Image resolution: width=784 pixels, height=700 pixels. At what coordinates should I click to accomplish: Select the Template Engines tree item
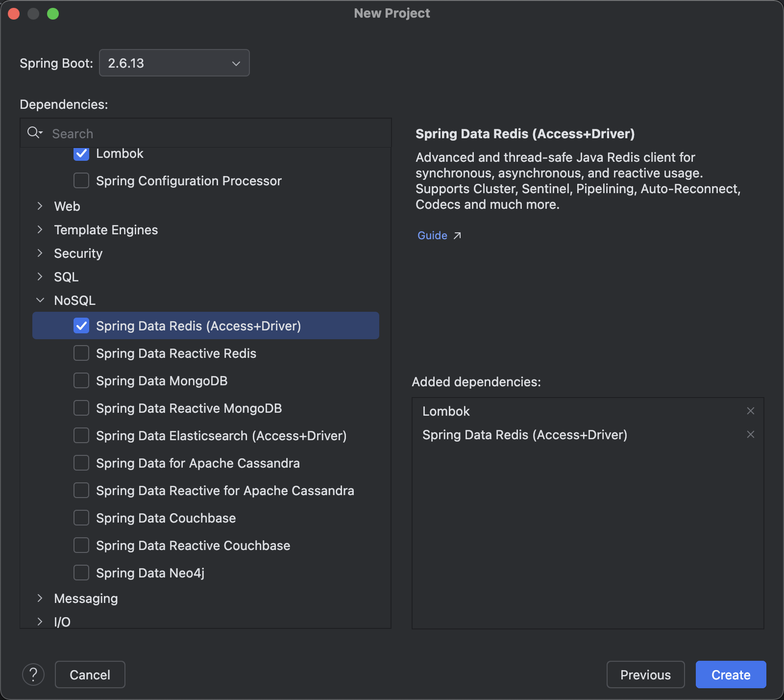tap(106, 230)
